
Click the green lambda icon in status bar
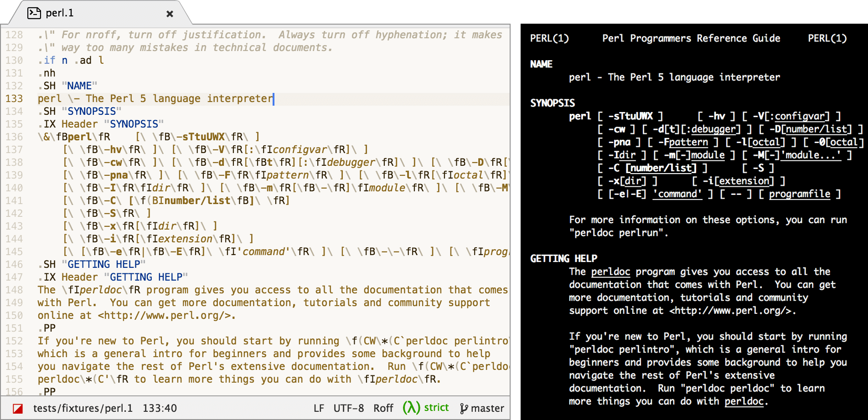pyautogui.click(x=411, y=408)
